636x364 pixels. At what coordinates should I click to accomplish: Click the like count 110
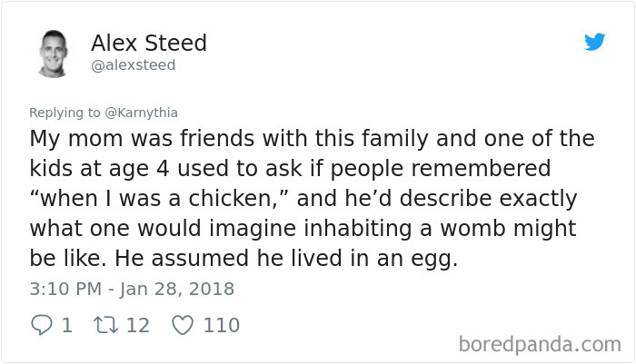point(222,325)
